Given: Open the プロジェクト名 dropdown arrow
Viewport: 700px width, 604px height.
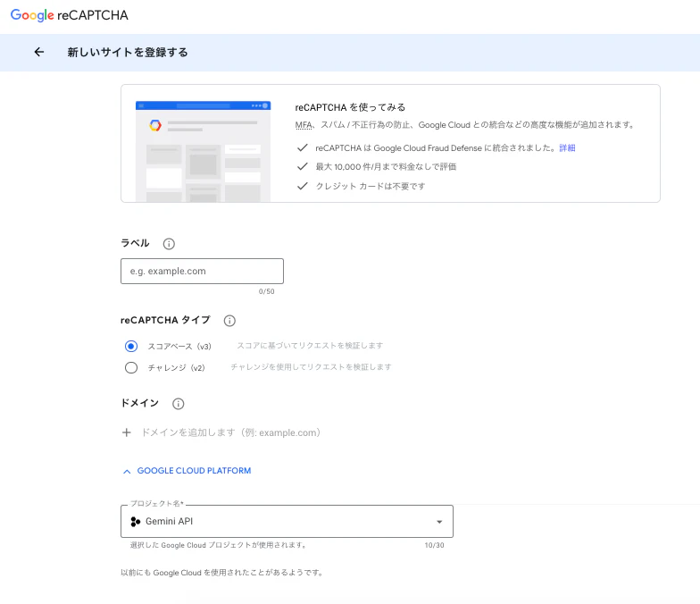Looking at the screenshot, I should tap(439, 522).
